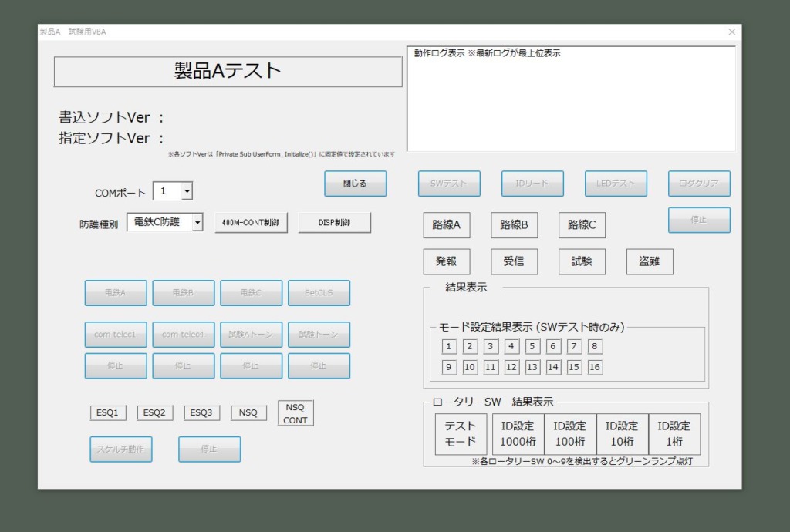
Task: Click the 電鉄C button
Action: (x=251, y=293)
